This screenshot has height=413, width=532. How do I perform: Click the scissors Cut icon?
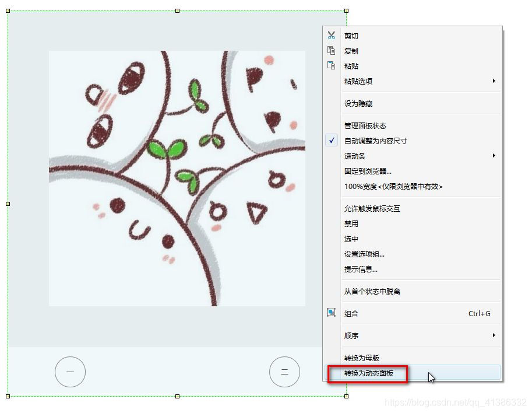[332, 36]
